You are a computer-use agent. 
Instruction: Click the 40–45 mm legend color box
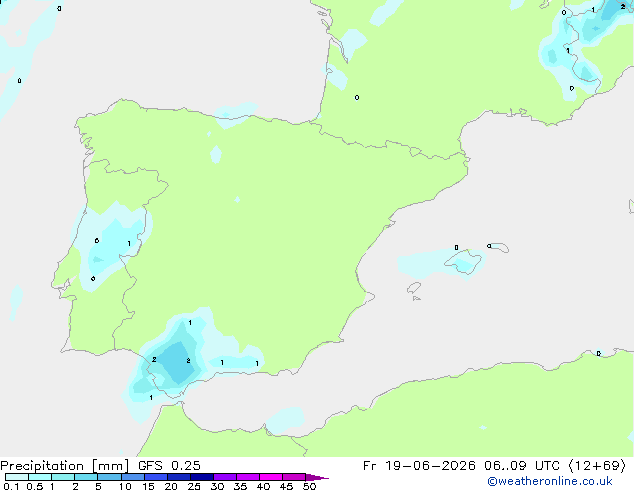pyautogui.click(x=271, y=477)
